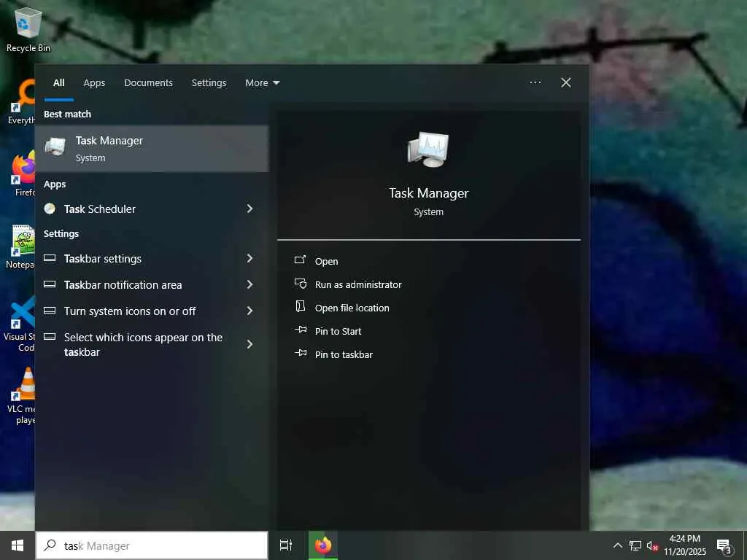747x560 pixels.
Task: Click the Run as administrator shield icon
Action: click(300, 284)
